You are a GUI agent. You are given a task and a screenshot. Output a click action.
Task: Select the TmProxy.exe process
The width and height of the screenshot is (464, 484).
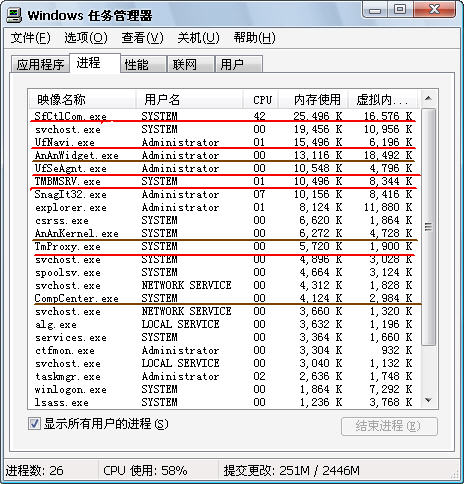click(x=224, y=246)
